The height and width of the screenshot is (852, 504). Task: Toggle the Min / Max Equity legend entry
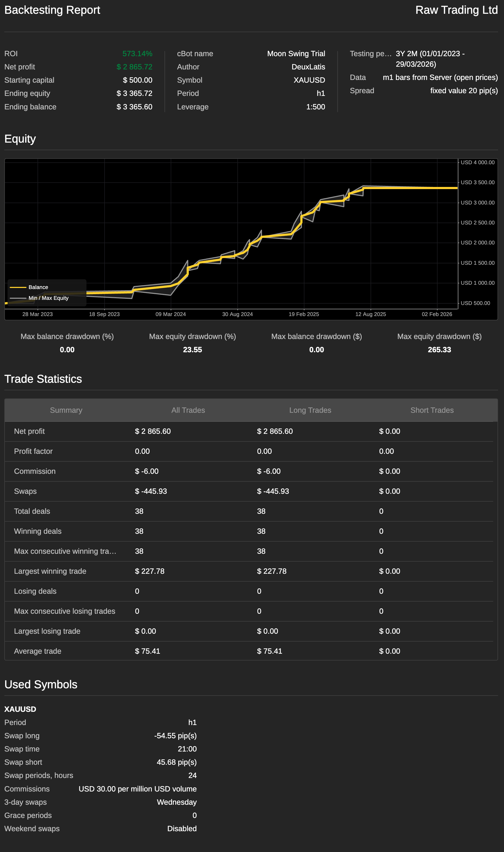pyautogui.click(x=48, y=298)
